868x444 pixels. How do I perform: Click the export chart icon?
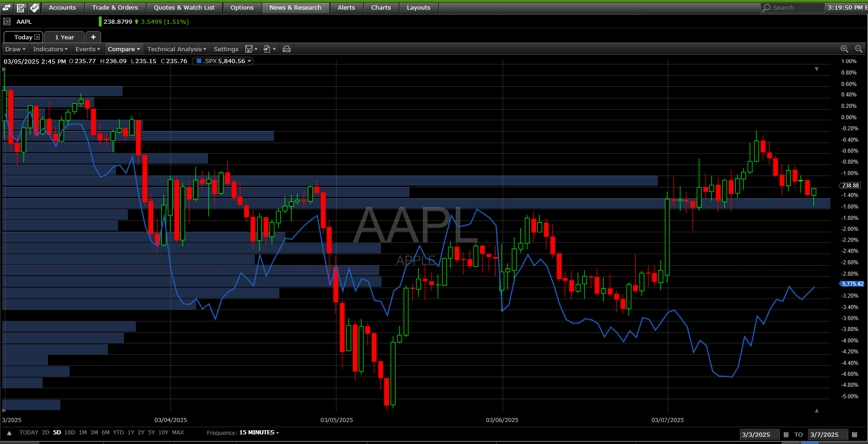pyautogui.click(x=267, y=49)
